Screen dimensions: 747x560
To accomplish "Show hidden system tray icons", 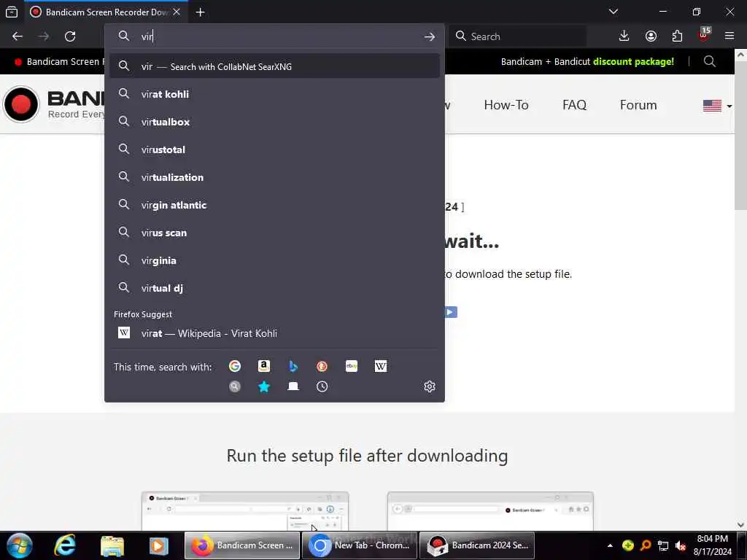I will pyautogui.click(x=610, y=545).
